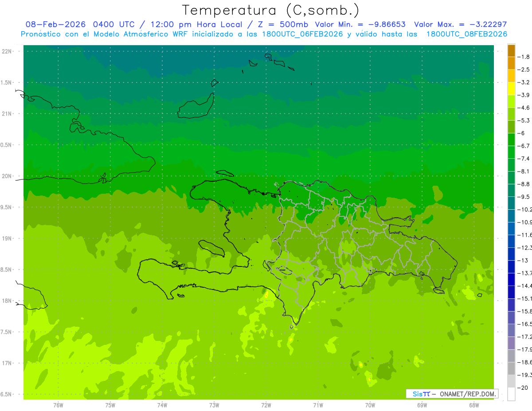Click the '1.5N' latitude axis label
The width and height of the screenshot is (532, 411).
[x=7, y=82]
